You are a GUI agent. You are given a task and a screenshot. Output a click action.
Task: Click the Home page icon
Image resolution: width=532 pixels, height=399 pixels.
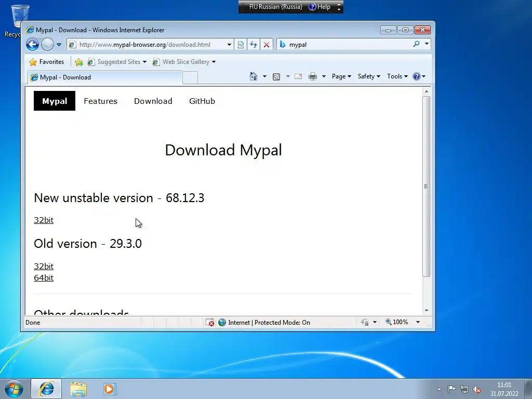(x=254, y=76)
